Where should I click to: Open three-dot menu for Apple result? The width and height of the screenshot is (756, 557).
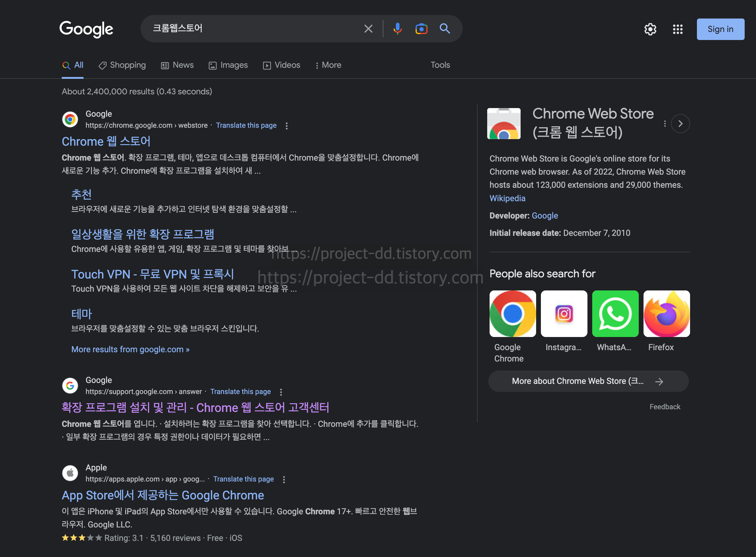[x=284, y=479]
